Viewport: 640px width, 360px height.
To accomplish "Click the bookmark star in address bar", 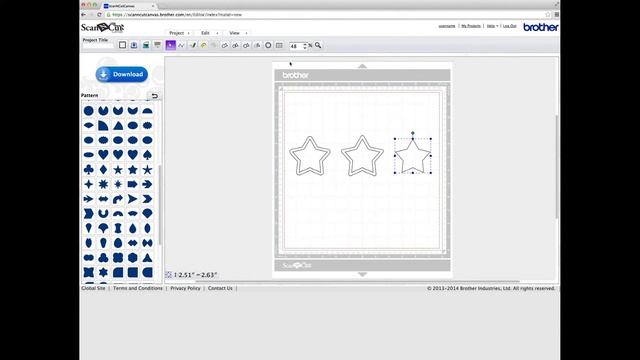I will click(548, 15).
